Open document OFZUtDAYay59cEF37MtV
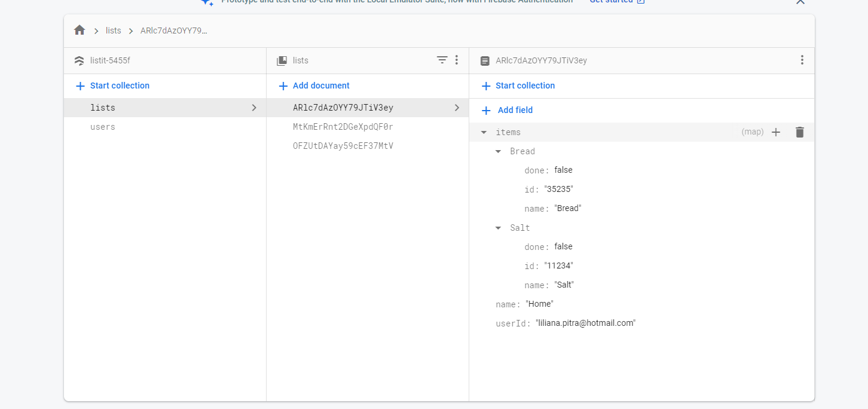 [368, 146]
